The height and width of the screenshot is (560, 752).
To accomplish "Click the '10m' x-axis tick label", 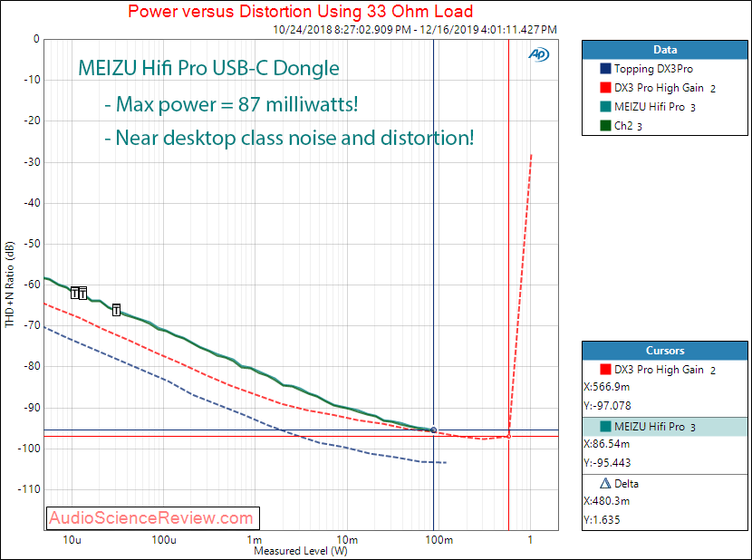I will [347, 540].
